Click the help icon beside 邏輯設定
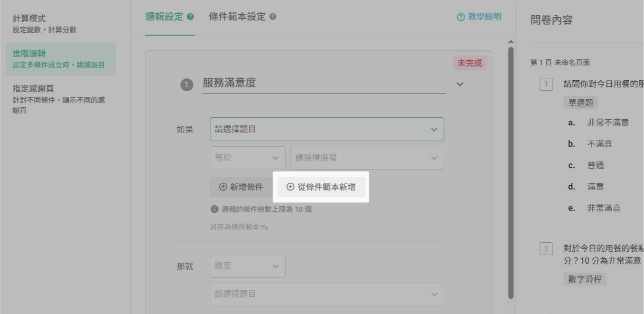 [191, 17]
